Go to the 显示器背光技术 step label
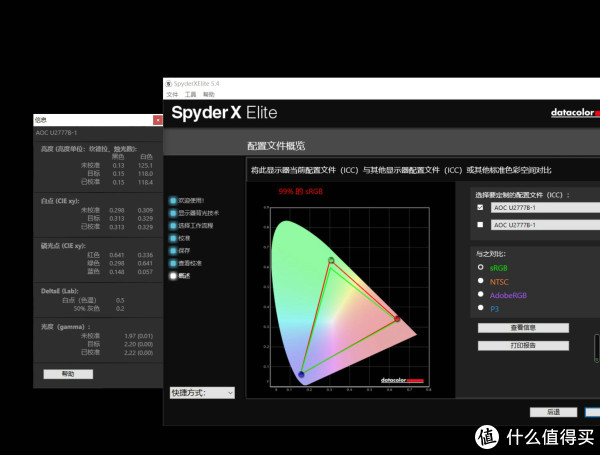 (x=199, y=213)
